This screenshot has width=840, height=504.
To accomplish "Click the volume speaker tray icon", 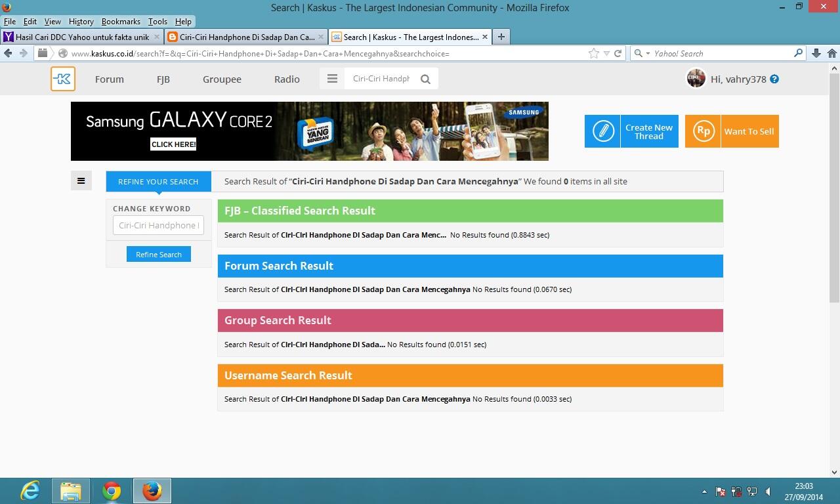I will pos(768,492).
